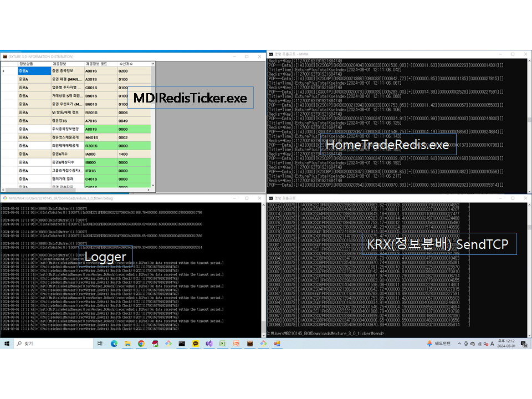The image size is (532, 399).
Task: Click grid horizontal scrollbar left arrow
Action: click(3, 190)
